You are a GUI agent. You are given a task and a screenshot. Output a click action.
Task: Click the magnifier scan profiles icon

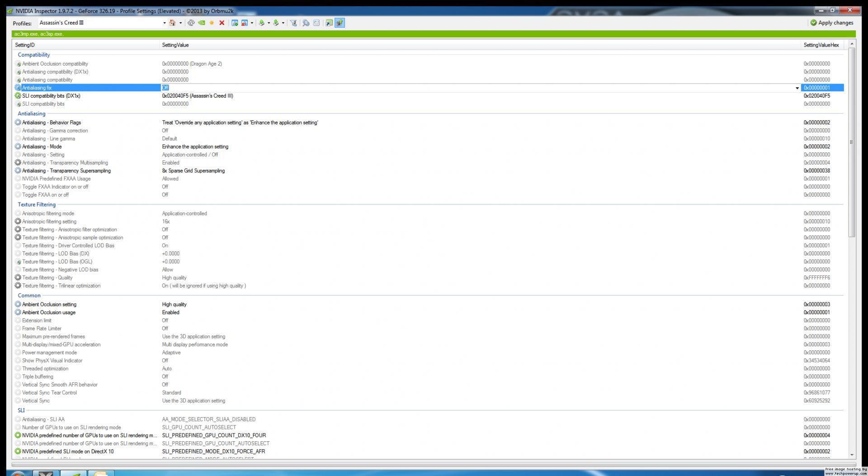306,23
